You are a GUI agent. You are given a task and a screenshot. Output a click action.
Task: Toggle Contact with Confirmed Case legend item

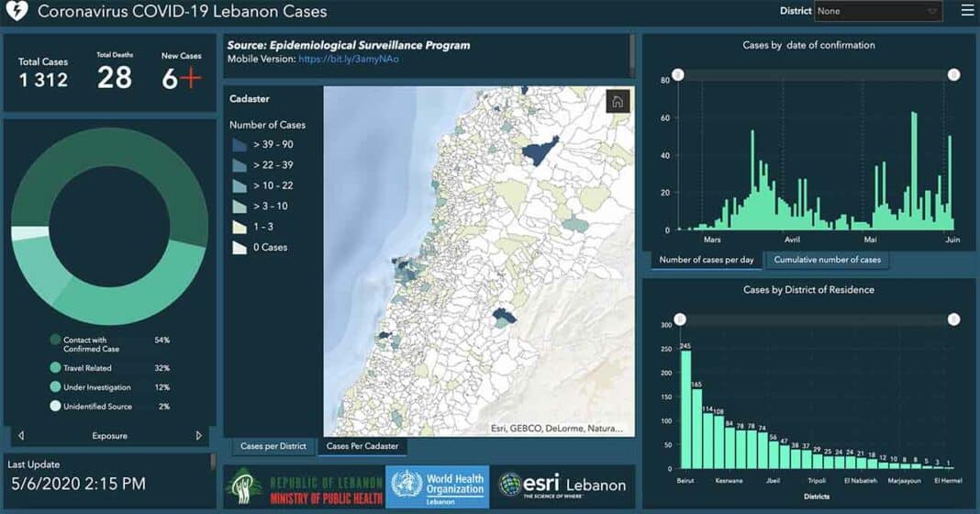(x=56, y=341)
